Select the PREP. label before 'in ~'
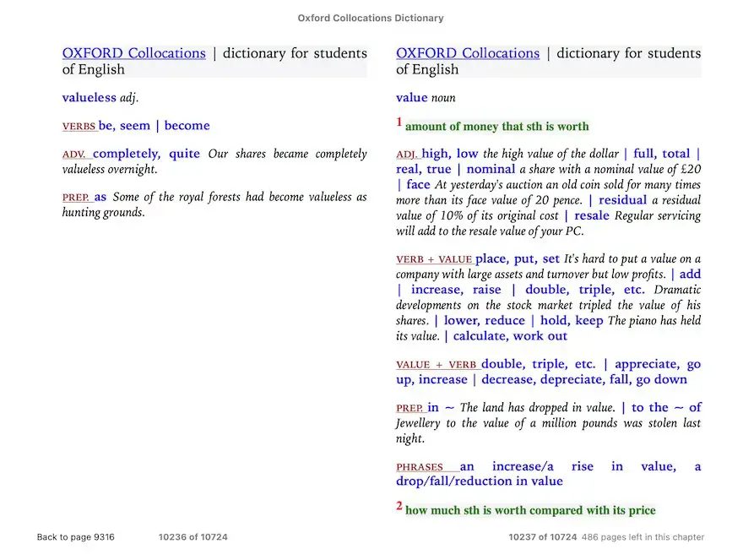 pyautogui.click(x=409, y=409)
